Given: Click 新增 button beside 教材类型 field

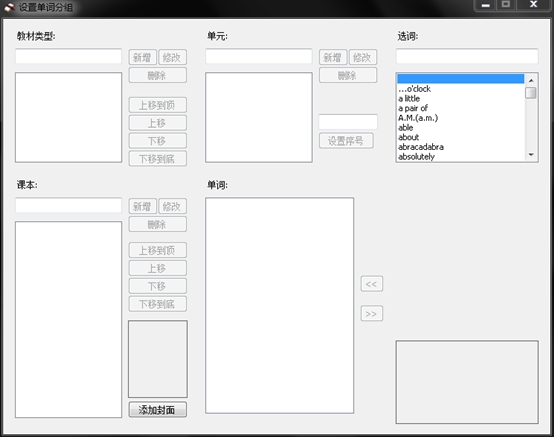Looking at the screenshot, I should tap(142, 57).
